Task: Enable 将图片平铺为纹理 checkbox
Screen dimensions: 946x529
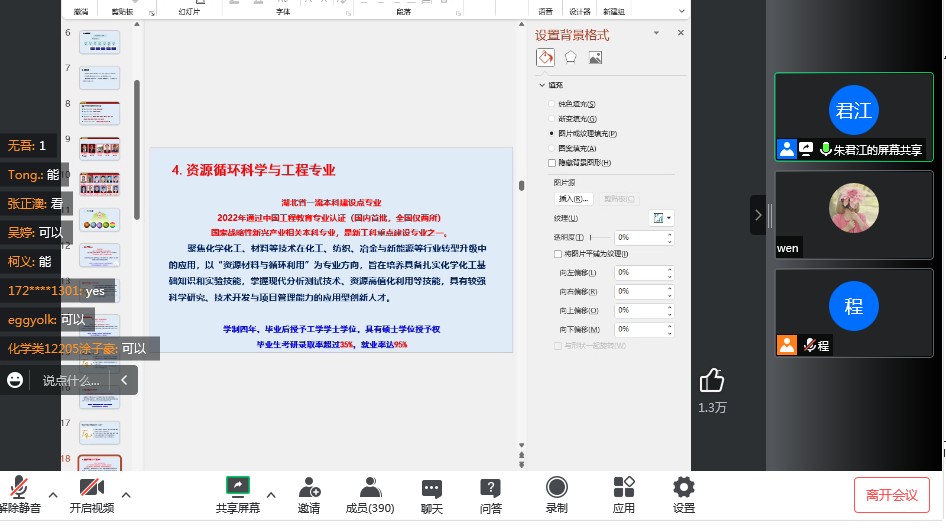Action: click(x=558, y=254)
